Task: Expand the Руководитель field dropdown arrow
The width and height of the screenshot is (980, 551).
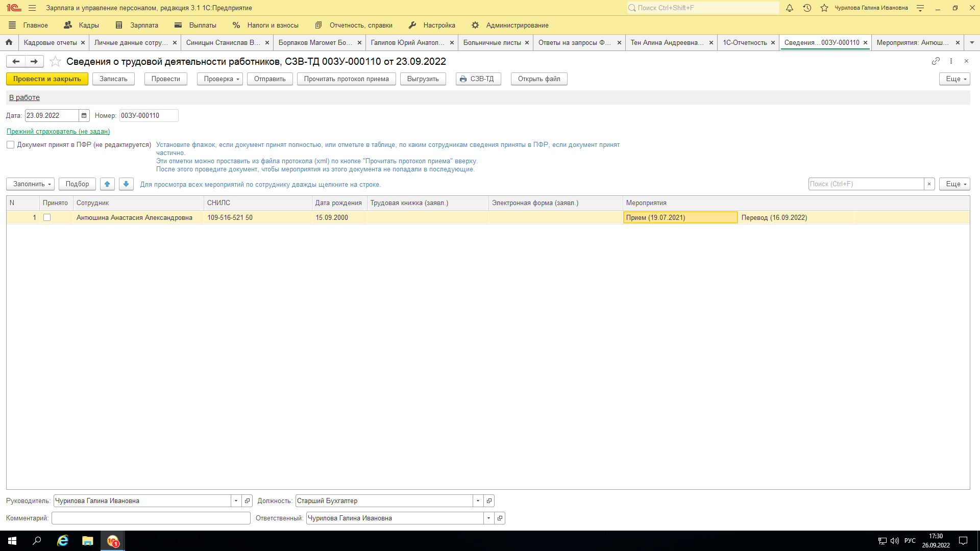Action: [236, 501]
